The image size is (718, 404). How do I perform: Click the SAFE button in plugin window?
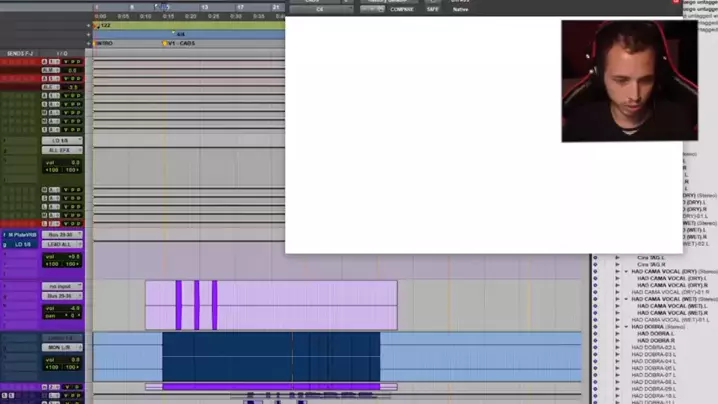(432, 9)
